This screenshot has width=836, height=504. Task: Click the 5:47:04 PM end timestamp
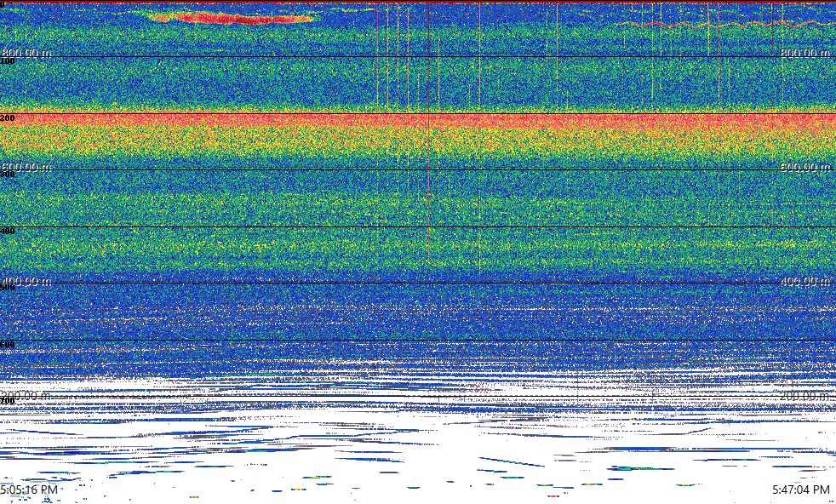pos(802,490)
